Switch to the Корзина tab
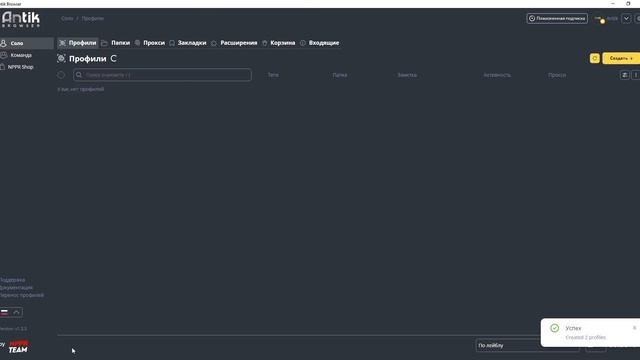This screenshot has height=360, width=640. click(278, 43)
